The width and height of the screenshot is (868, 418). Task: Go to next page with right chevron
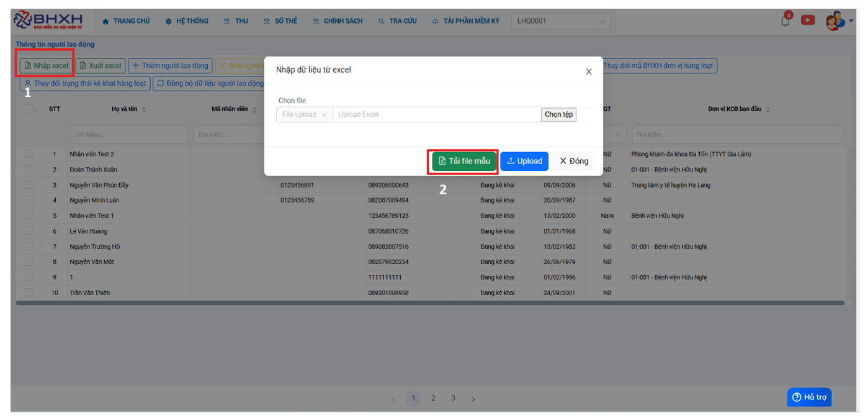tap(473, 399)
